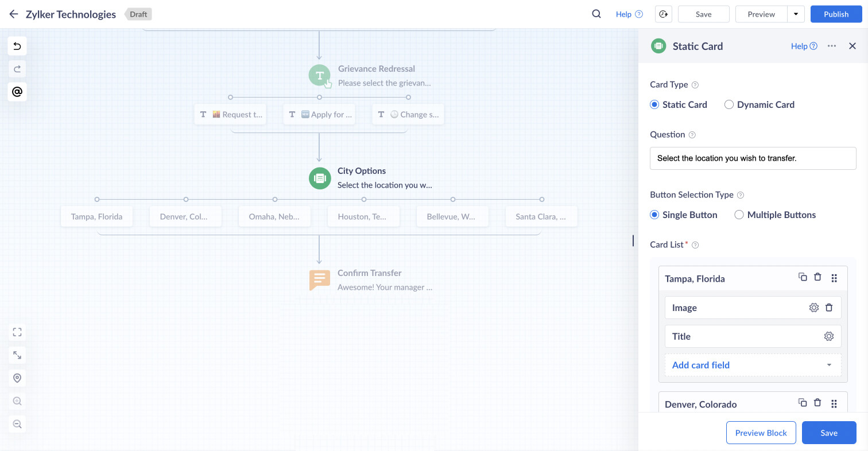Select the Tampa, Florida option on canvas
868x451 pixels.
tap(97, 216)
